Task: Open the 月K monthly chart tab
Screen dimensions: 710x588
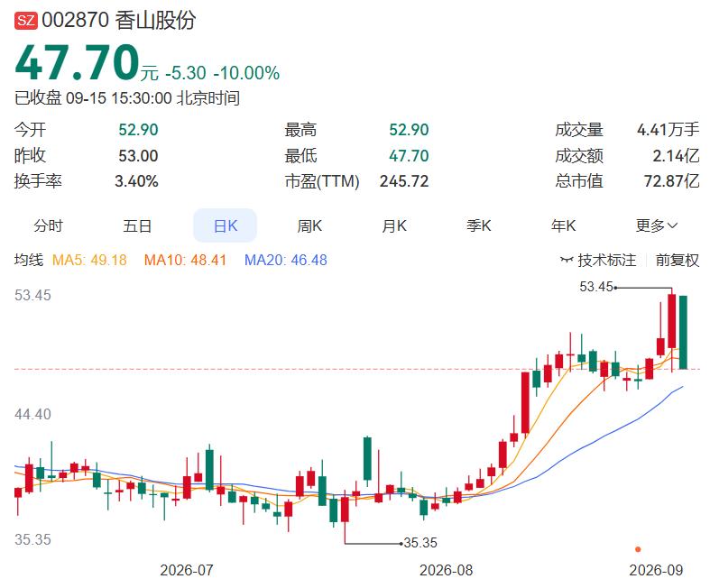Action: pos(394,225)
